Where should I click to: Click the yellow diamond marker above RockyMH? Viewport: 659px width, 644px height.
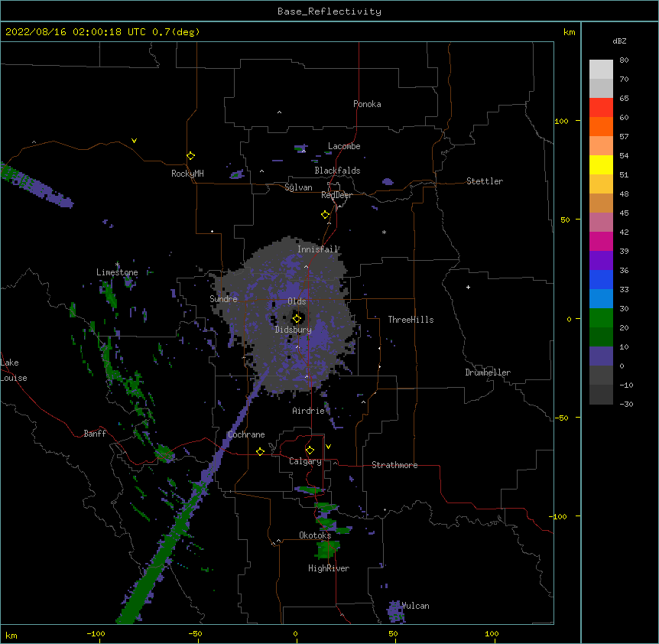coord(190,156)
